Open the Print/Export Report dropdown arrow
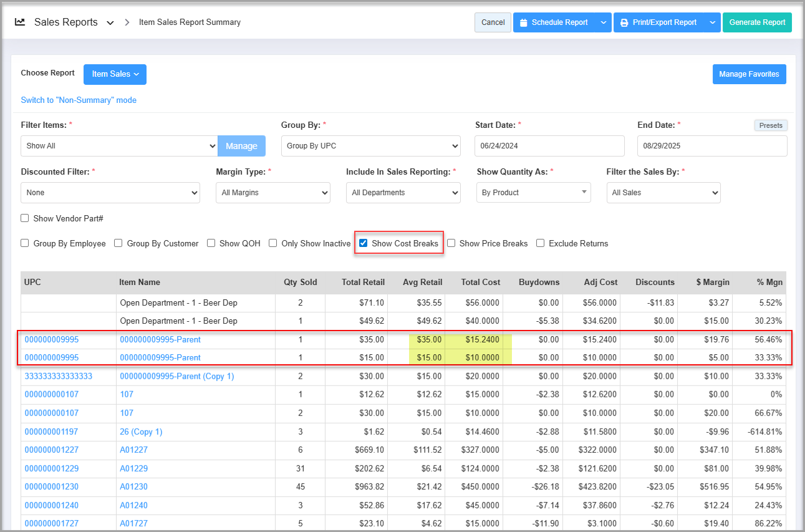The width and height of the screenshot is (805, 532). [x=712, y=22]
